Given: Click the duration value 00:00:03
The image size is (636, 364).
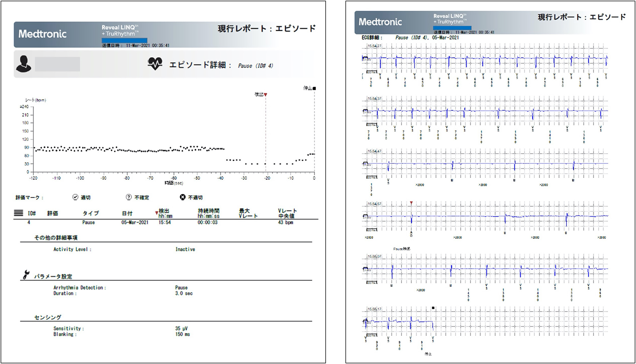Looking at the screenshot, I should coord(208,222).
